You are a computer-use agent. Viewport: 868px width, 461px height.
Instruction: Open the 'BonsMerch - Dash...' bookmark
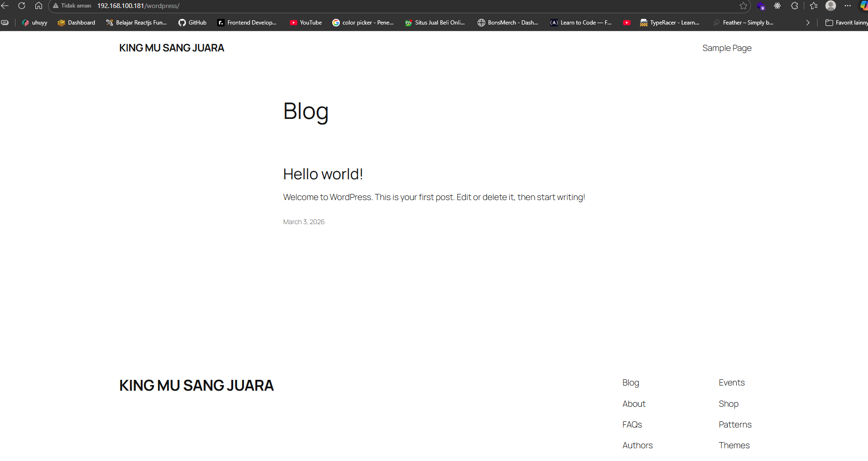coord(508,23)
